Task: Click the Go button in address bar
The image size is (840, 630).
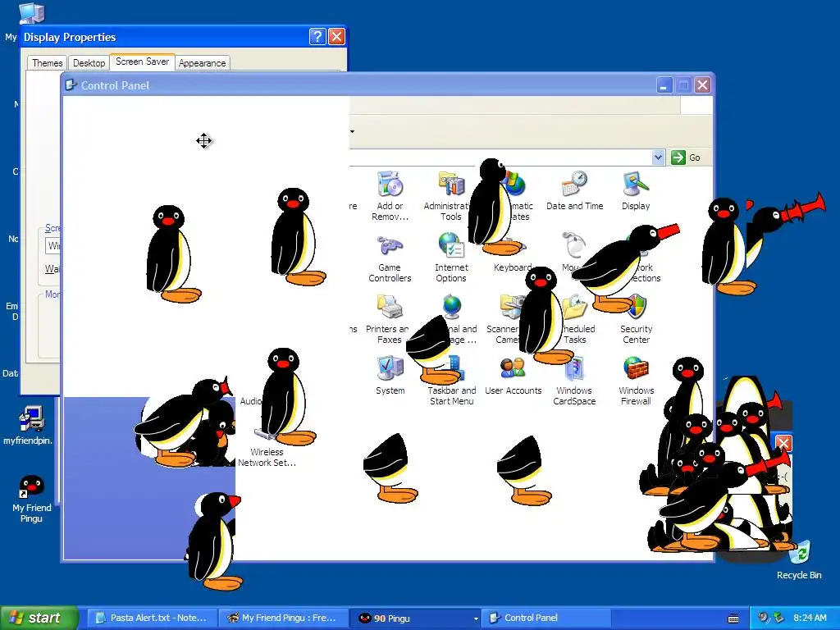Action: click(x=687, y=157)
